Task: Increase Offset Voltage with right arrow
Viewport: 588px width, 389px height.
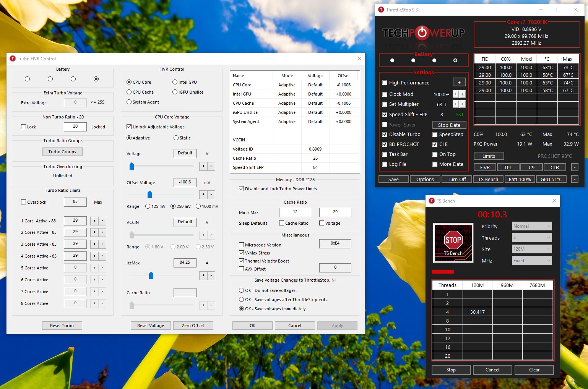Action: (x=211, y=194)
